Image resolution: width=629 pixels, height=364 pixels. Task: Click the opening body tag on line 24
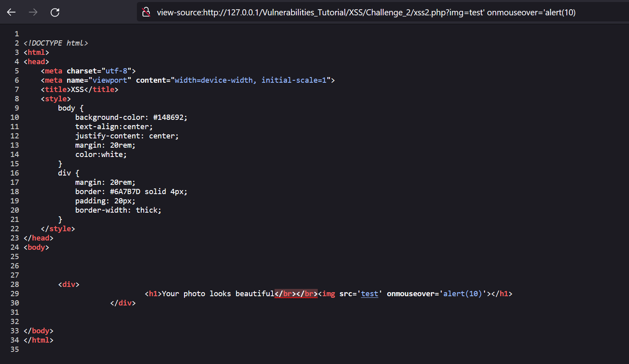click(36, 247)
